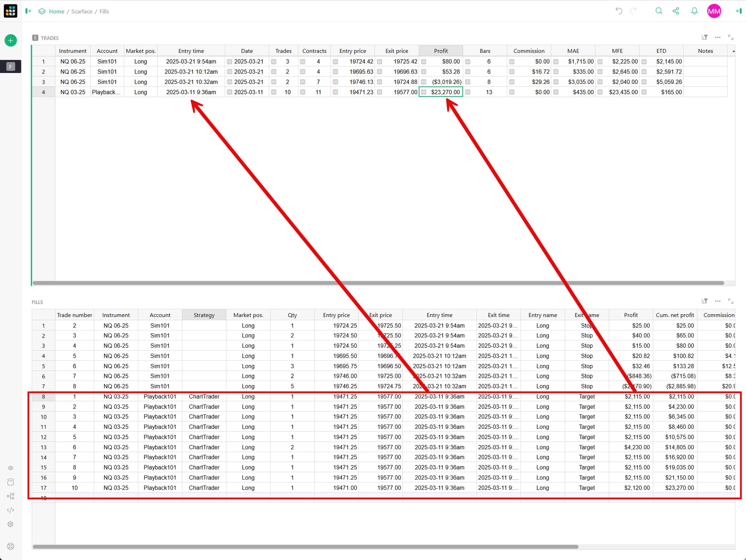Click the redo arrow icon
Viewport: 746px width, 560px height.
click(x=633, y=11)
